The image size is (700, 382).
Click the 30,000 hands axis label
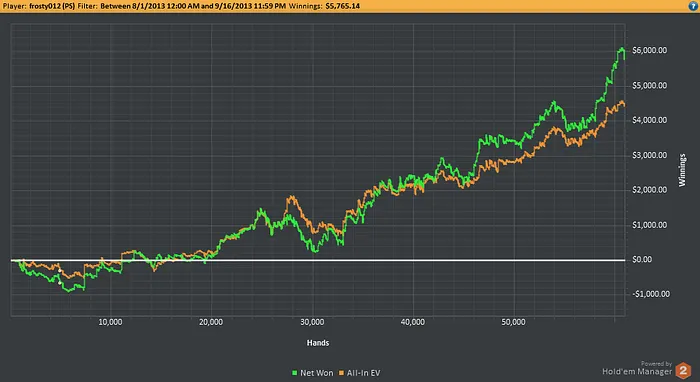pyautogui.click(x=312, y=322)
